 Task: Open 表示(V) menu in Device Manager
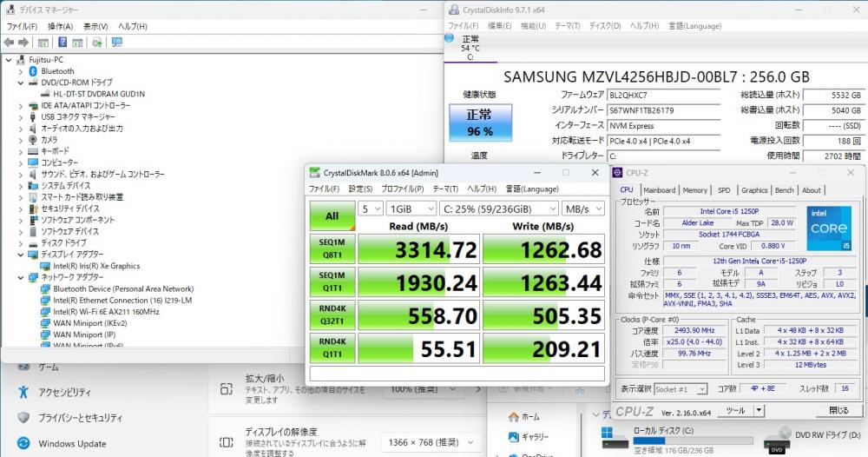pos(95,26)
